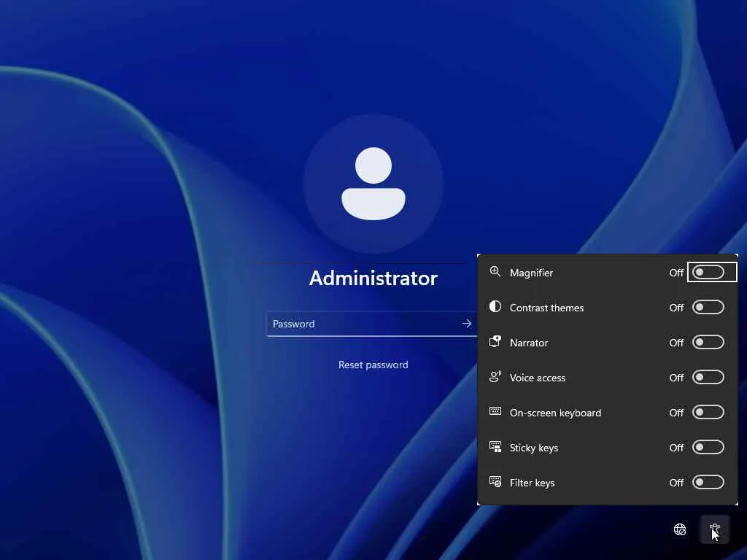The image size is (747, 560).
Task: Click the Filter keys icon
Action: coord(495,482)
